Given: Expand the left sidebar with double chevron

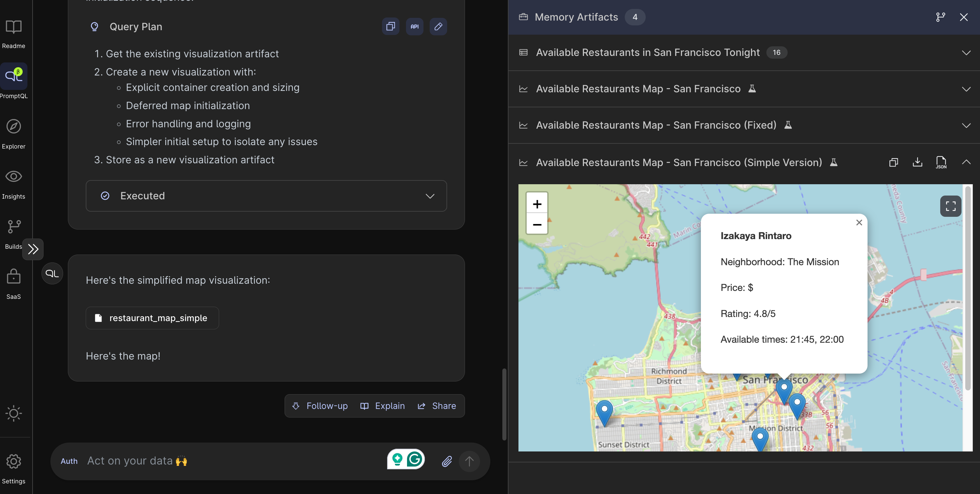Looking at the screenshot, I should click(33, 249).
